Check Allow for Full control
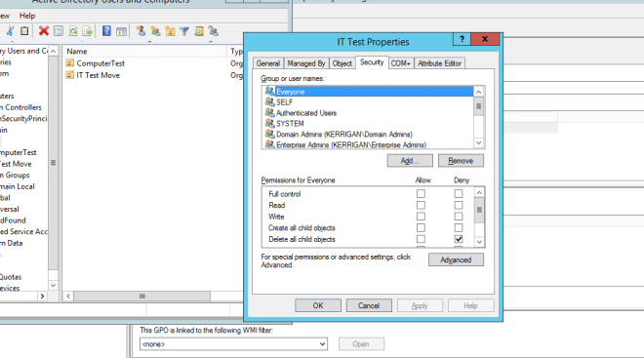 click(421, 193)
